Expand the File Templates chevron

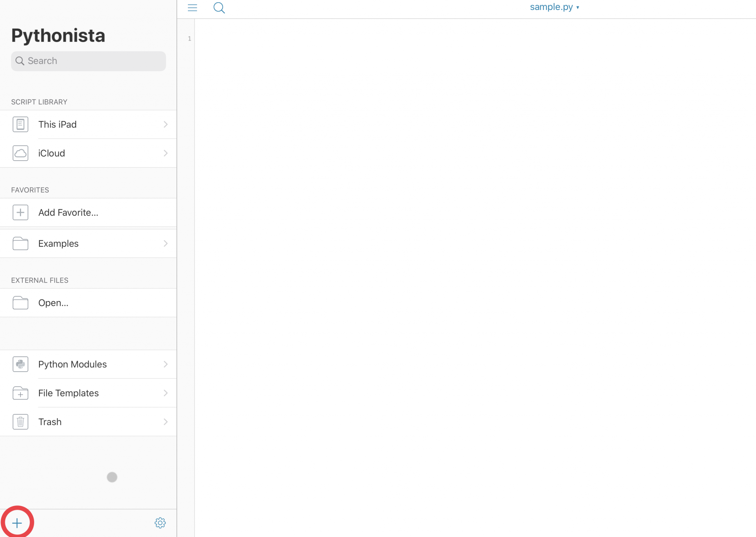[x=165, y=393]
